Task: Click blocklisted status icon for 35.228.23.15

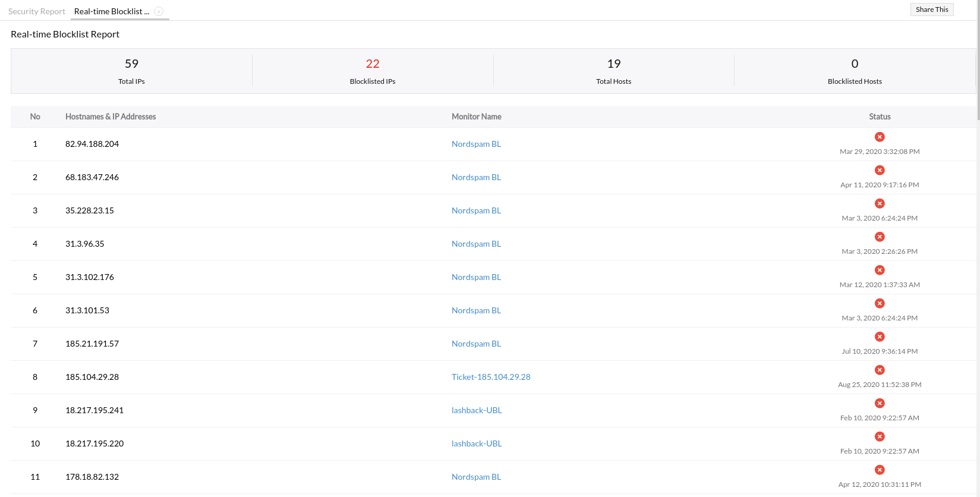Action: (880, 203)
